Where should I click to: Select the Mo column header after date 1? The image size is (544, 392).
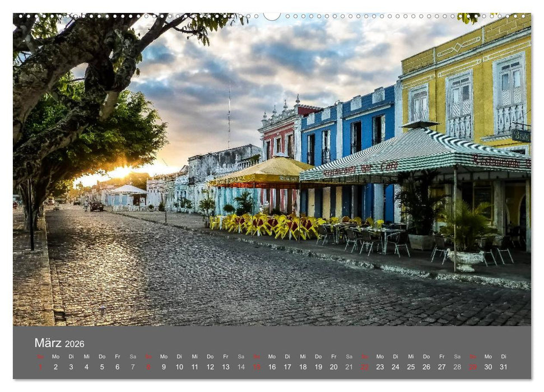click(55, 357)
